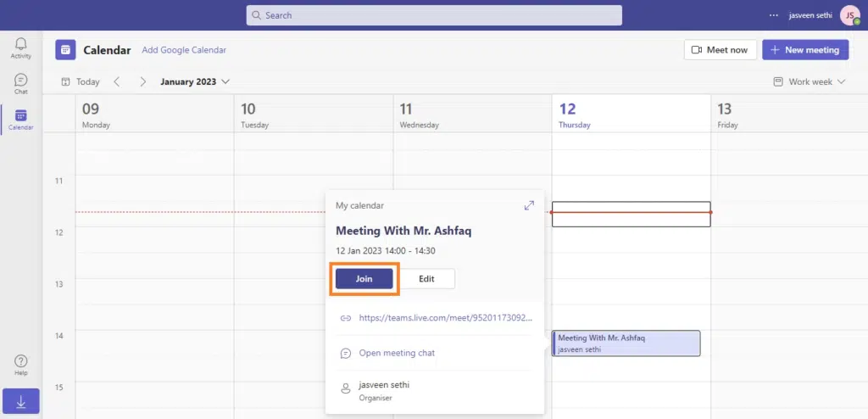Click Add Google Calendar link
Screen dimensions: 868x419
pos(184,50)
